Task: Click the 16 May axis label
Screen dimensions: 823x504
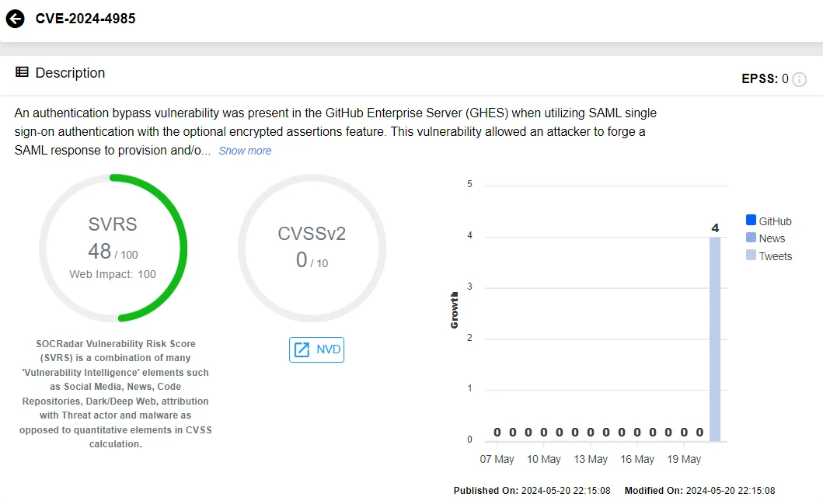Action: 637,460
